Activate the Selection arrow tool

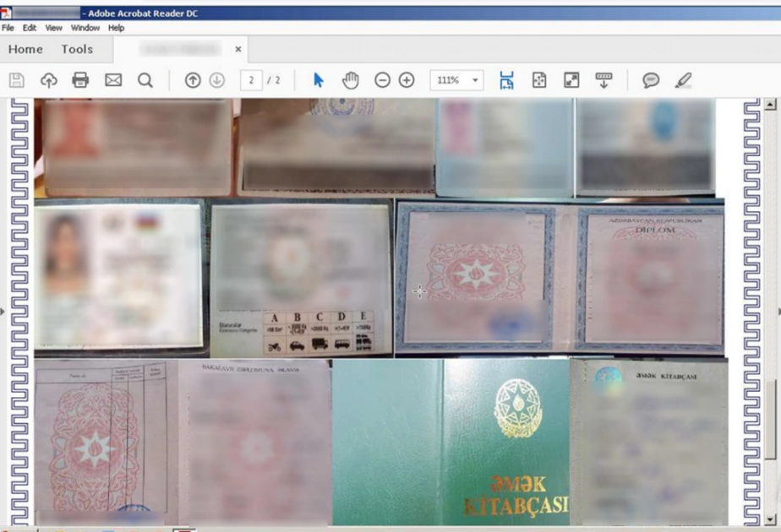click(x=319, y=80)
